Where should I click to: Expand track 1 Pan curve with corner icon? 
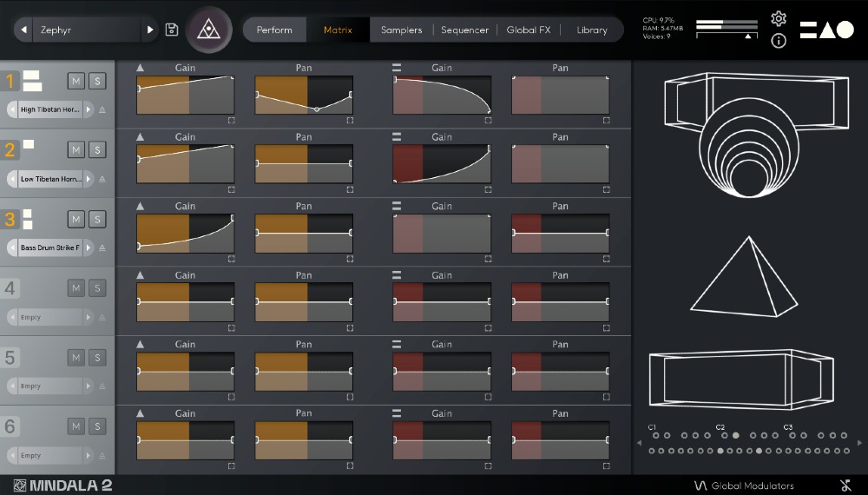(x=350, y=121)
